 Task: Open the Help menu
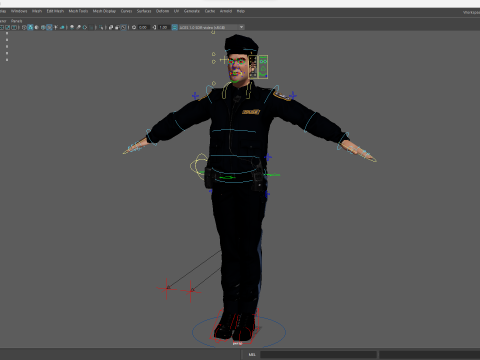coord(241,11)
